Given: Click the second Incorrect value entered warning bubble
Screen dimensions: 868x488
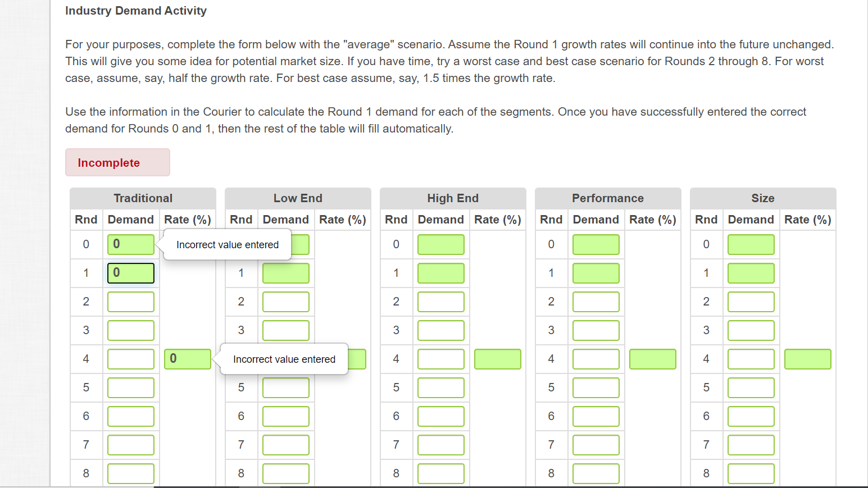Looking at the screenshot, I should pyautogui.click(x=284, y=359).
